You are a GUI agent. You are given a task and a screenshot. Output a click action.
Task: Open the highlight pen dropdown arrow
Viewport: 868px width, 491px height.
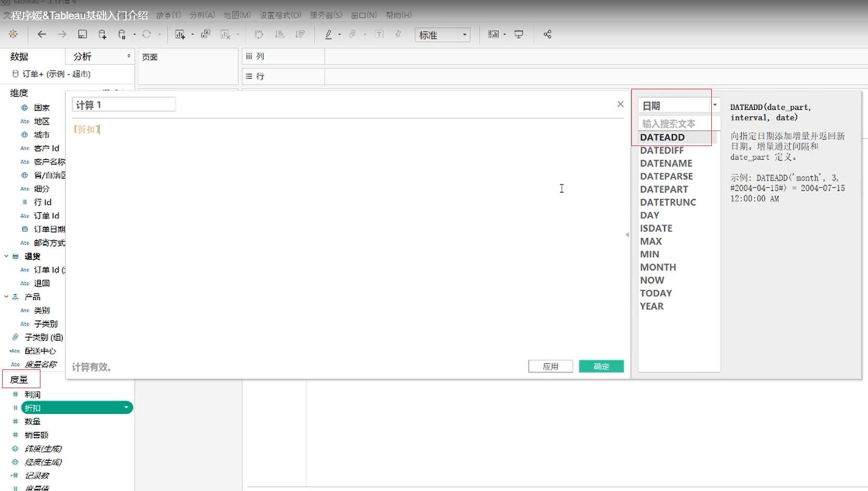[x=340, y=35]
